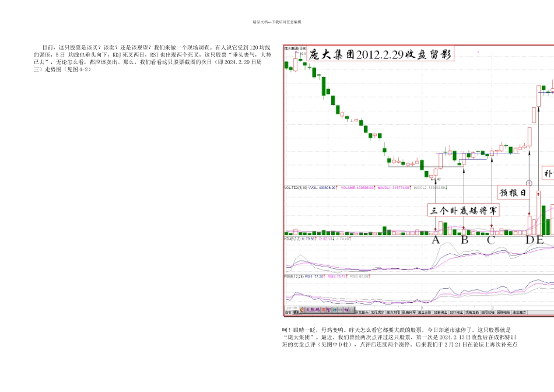Click the '2011年' label on the time axis
The height and width of the screenshot is (392, 554).
292,308
